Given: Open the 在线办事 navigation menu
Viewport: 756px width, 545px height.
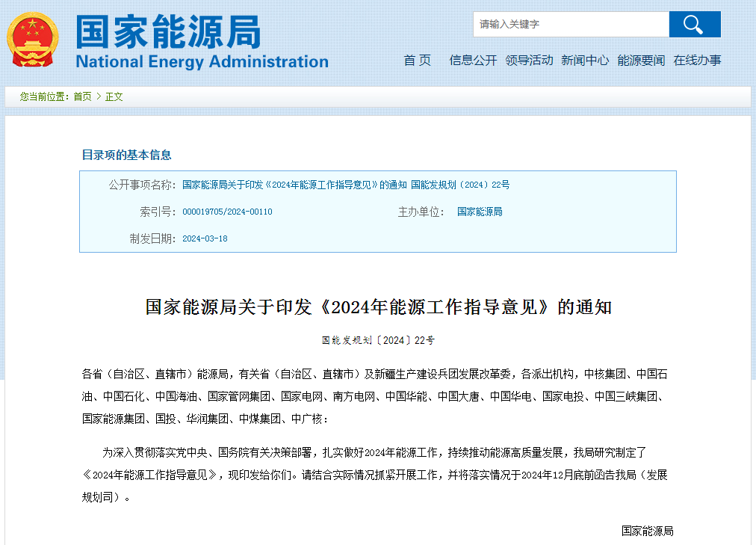Looking at the screenshot, I should coord(697,61).
